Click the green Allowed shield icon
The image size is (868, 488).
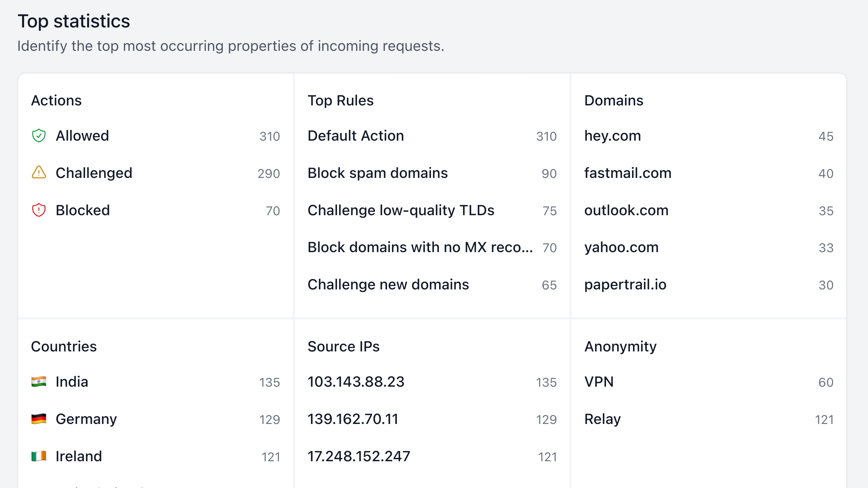click(39, 136)
